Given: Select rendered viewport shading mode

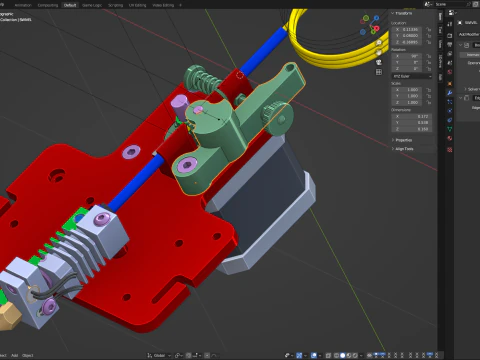Looking at the screenshot, I should (355, 355).
